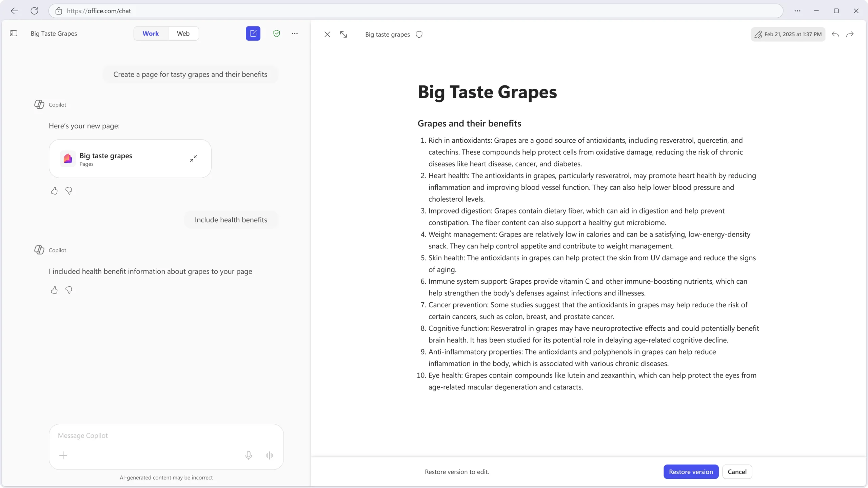Click the green shield protection icon
This screenshot has height=488, width=868.
pyautogui.click(x=277, y=34)
